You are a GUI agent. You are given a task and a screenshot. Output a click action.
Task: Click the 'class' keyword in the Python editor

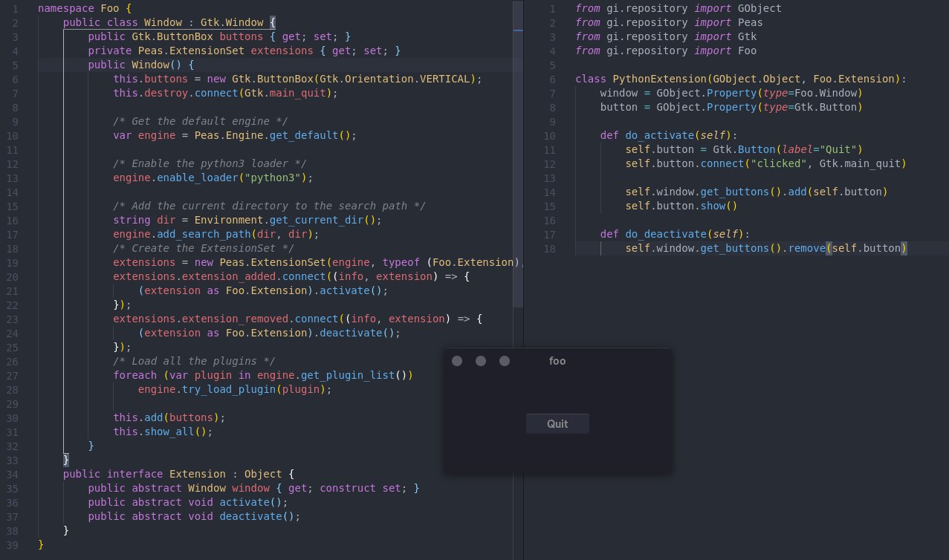(591, 79)
